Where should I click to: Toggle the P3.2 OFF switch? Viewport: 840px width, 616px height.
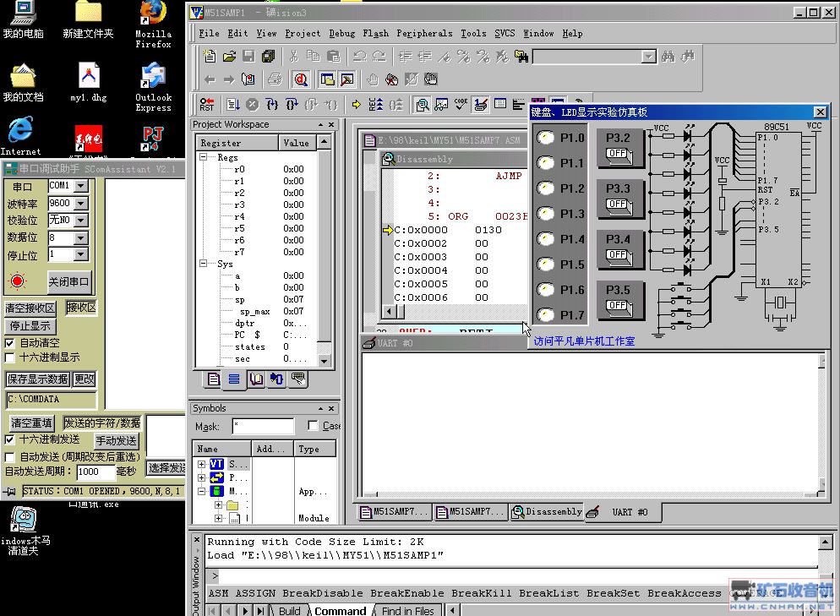(618, 153)
